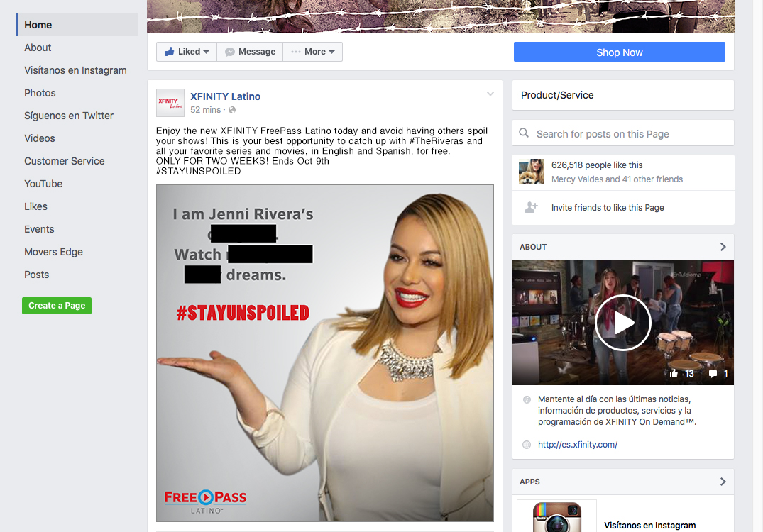Open the Home page section
Viewport: 763px width, 532px height.
(x=77, y=25)
